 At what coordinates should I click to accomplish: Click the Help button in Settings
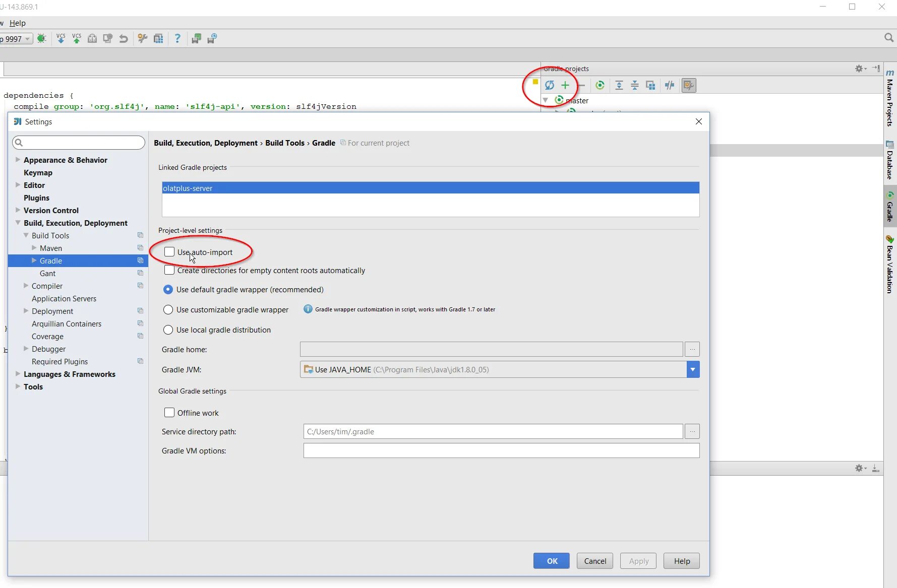pyautogui.click(x=682, y=561)
